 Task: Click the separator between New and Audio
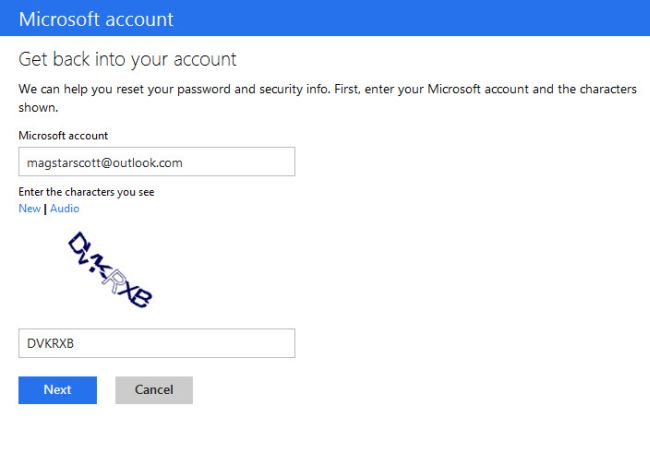pyautogui.click(x=46, y=208)
